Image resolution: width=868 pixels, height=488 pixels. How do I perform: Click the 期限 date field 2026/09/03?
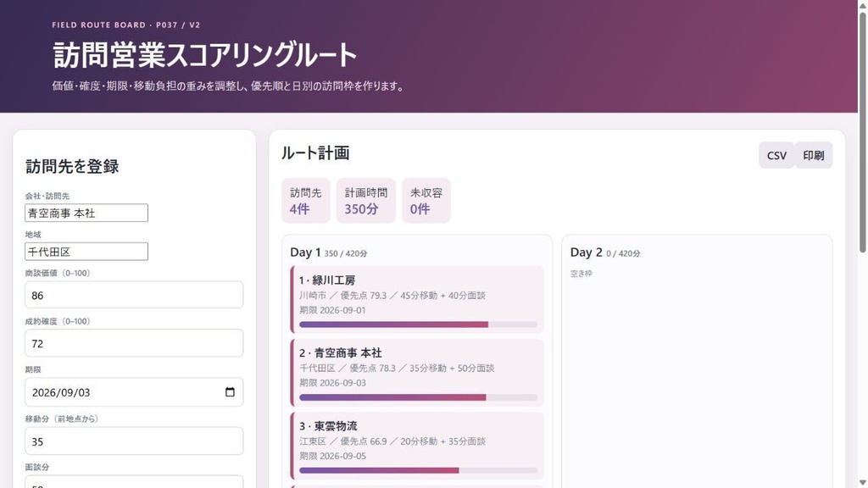coord(134,391)
